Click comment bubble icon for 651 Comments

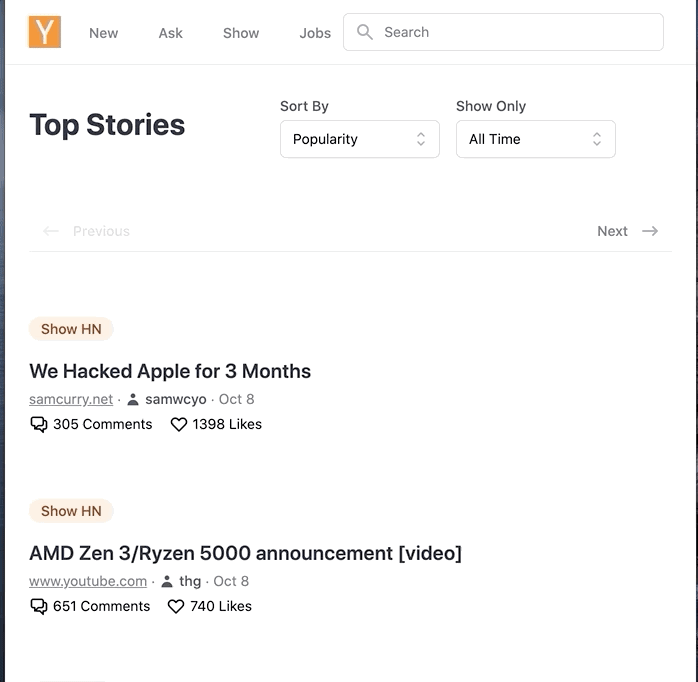click(39, 606)
